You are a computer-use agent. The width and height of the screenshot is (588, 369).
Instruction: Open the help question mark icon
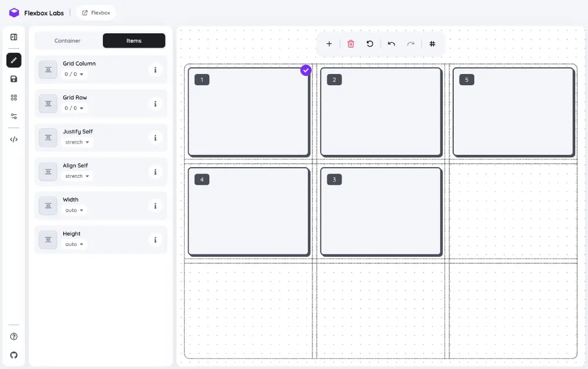14,336
